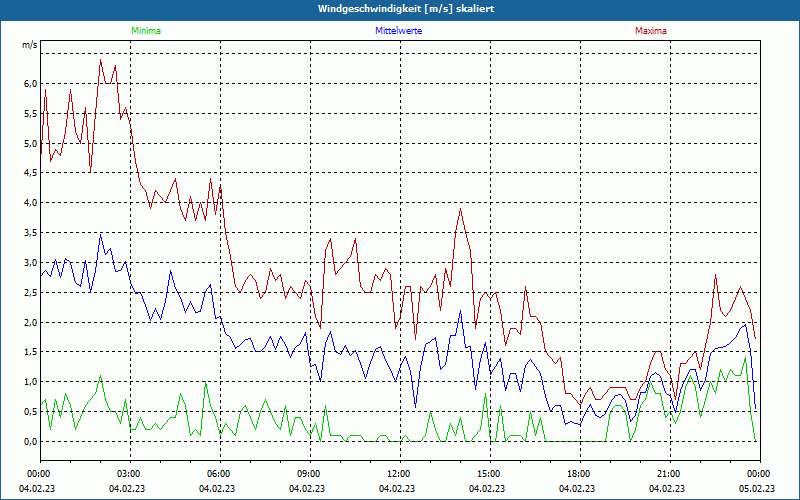
Task: Click the 04.02.23 date under 12:00
Action: tap(397, 489)
